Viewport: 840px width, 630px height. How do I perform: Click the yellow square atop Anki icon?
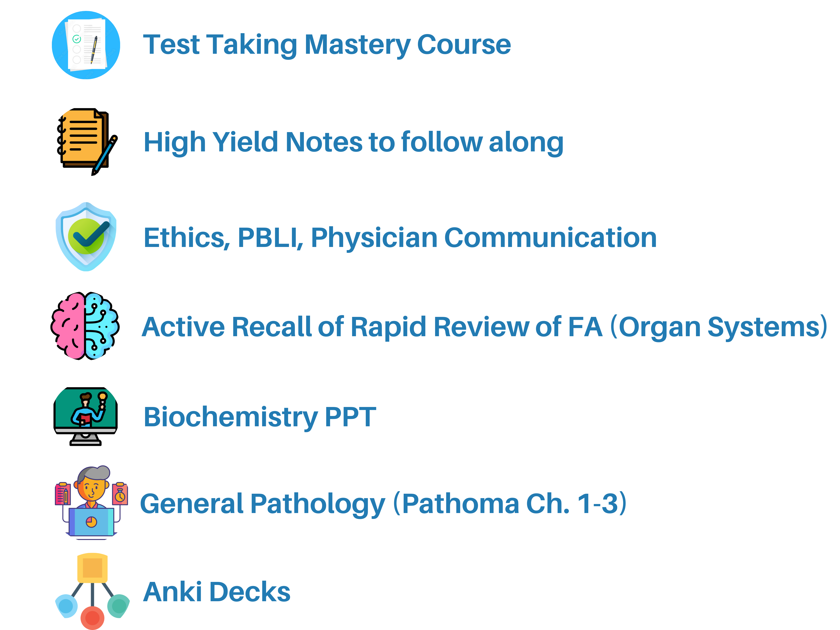pyautogui.click(x=92, y=568)
